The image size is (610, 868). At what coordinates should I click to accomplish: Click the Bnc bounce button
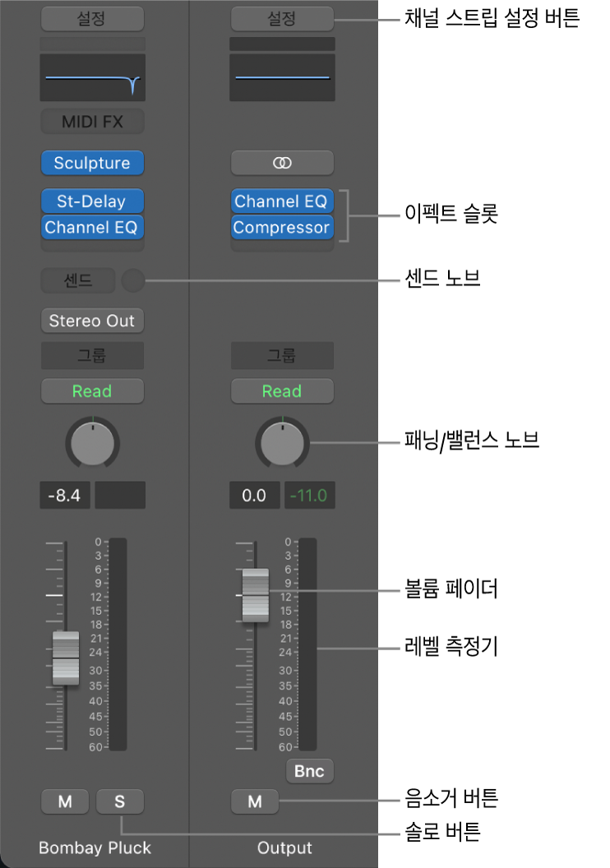[309, 770]
